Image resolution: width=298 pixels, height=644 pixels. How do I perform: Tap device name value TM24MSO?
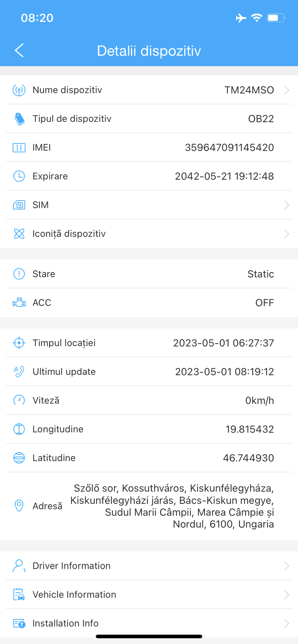tap(249, 90)
